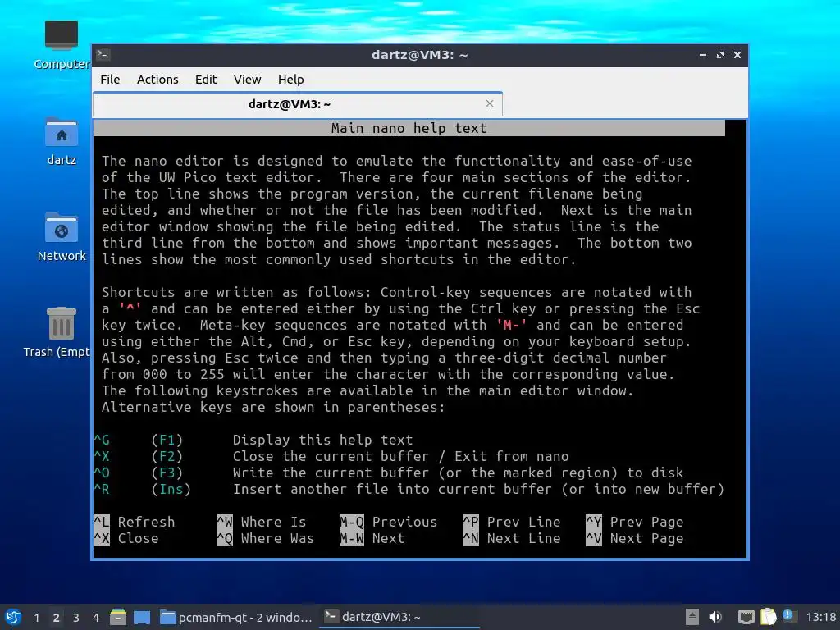Click the ^G key in the help list
The width and height of the screenshot is (840, 630).
point(102,440)
